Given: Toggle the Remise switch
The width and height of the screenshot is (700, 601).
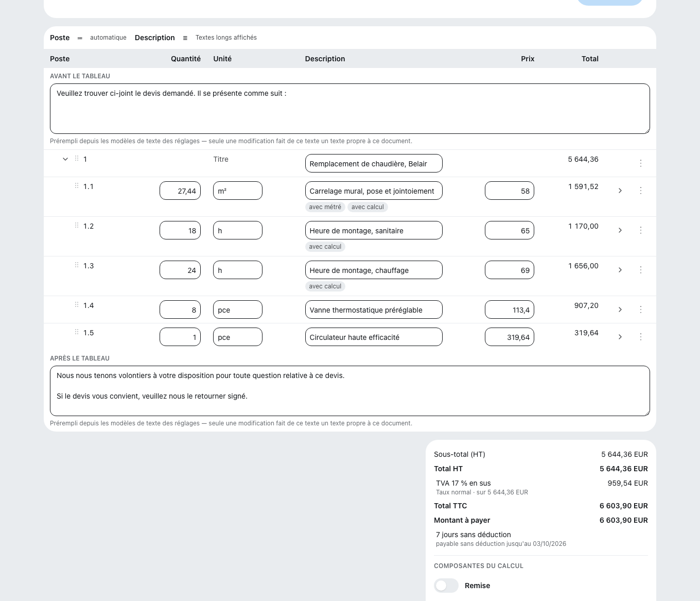Looking at the screenshot, I should (446, 586).
